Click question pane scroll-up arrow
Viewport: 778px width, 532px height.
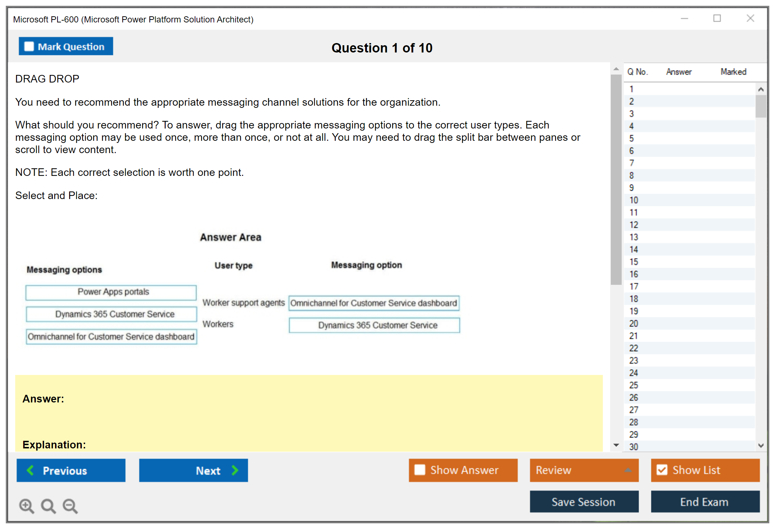616,69
